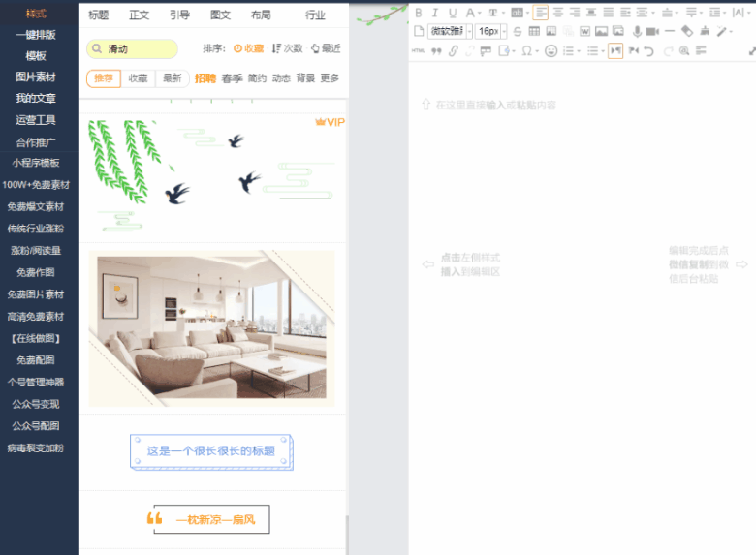Click 一键排版 in the left sidebar
The image size is (756, 555).
[36, 35]
